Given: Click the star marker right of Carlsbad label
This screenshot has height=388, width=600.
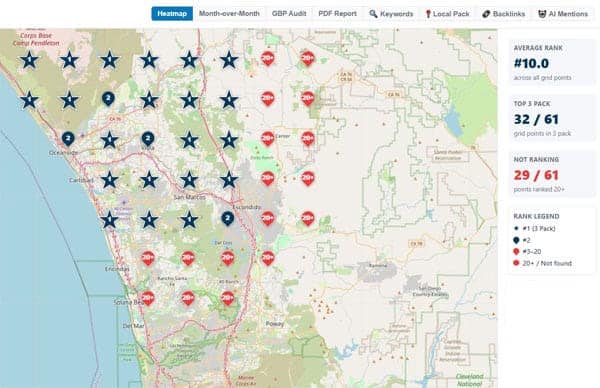Looking at the screenshot, I should click(109, 179).
